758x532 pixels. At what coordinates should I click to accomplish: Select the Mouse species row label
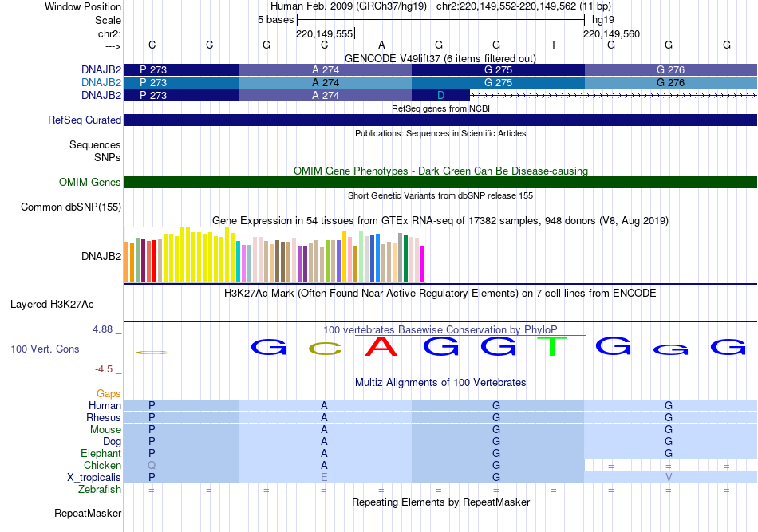coord(105,430)
